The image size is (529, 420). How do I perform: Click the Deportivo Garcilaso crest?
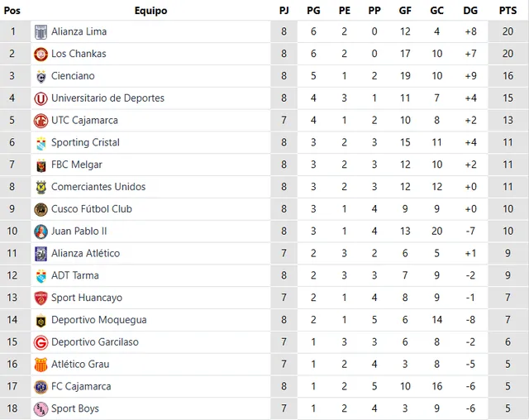(41, 342)
